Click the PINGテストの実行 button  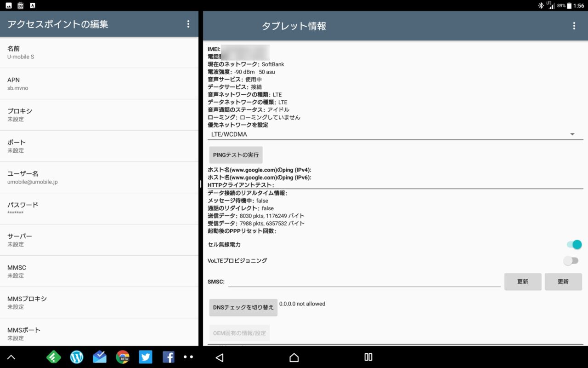point(236,155)
